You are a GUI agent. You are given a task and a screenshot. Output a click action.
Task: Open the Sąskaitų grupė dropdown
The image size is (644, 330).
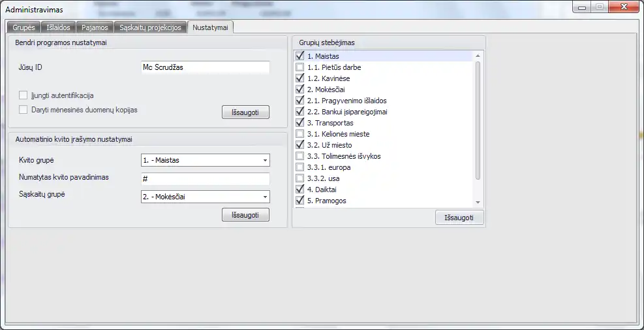pyautogui.click(x=206, y=197)
